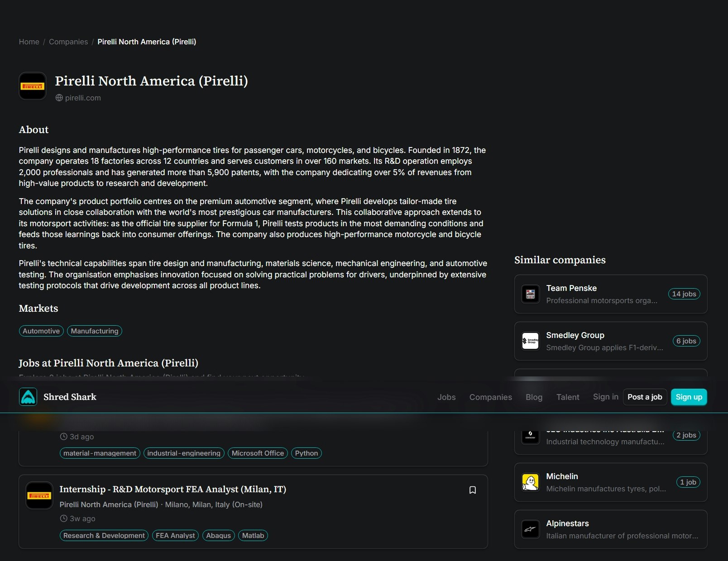
Task: Select the Automotive market tag
Action: tap(41, 331)
